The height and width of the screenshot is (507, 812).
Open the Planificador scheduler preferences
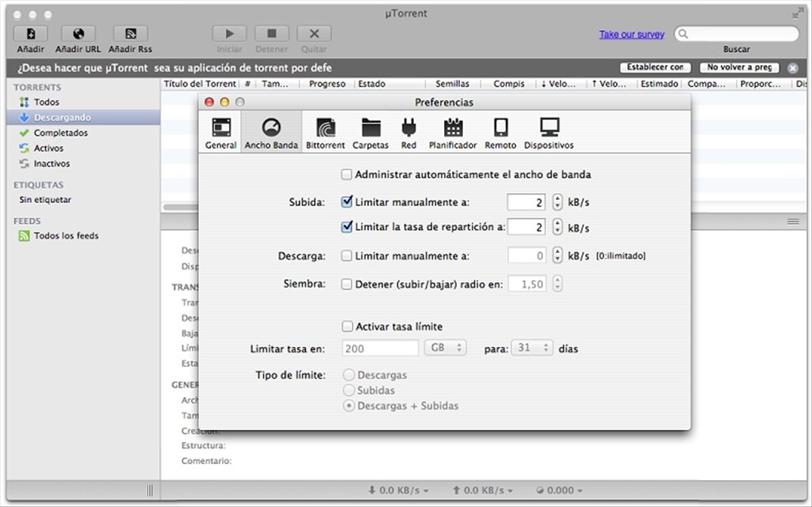tap(453, 133)
